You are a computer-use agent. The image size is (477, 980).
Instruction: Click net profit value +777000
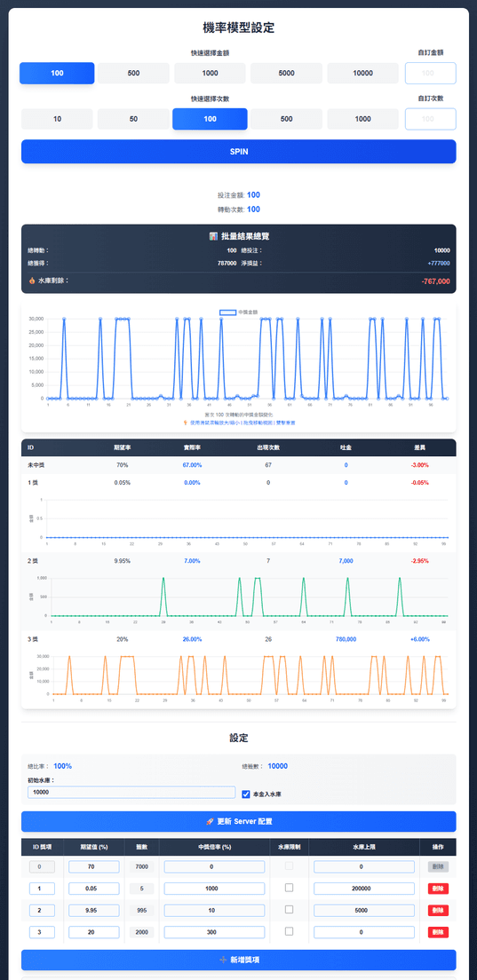tap(438, 263)
